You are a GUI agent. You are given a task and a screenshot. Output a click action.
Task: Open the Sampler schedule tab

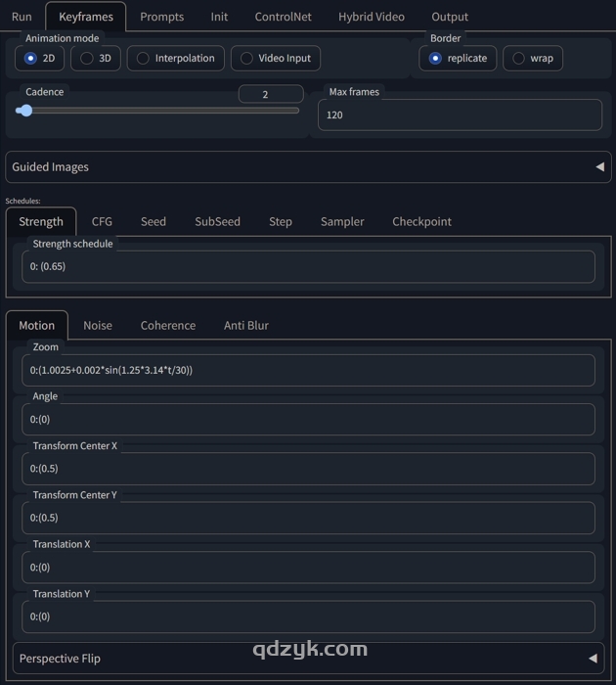pos(341,222)
